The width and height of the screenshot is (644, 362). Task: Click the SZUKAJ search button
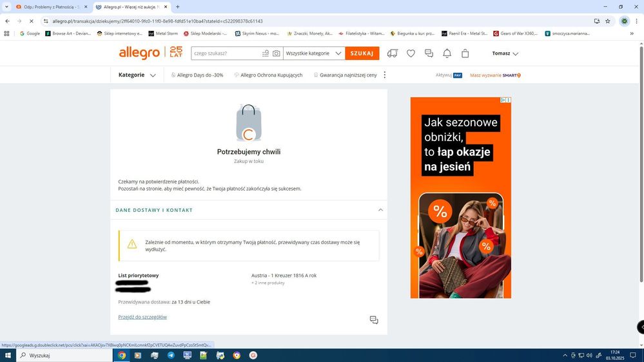[362, 53]
